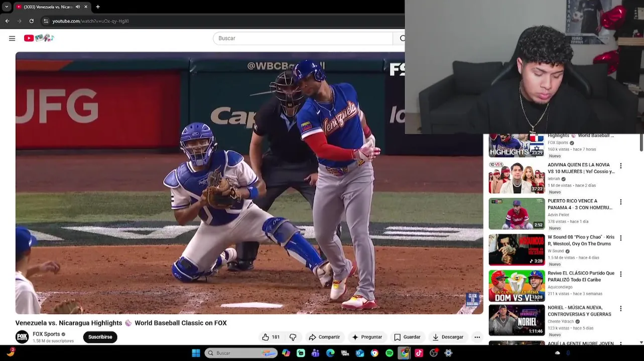Open OBS Studio icon on taskbar
This screenshot has width=644, height=361.
[434, 353]
